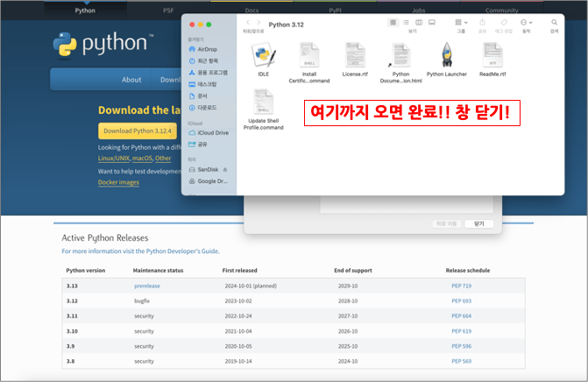588x382 pixels.
Task: Select SanDisk drive in sidebar
Action: click(x=204, y=169)
